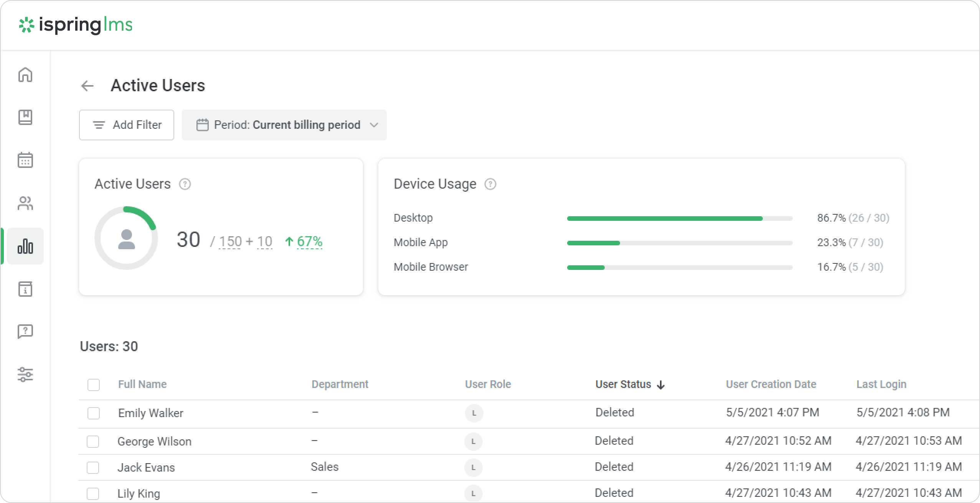Open the Reports bar chart icon
Screen dimensions: 980x503
[25, 246]
